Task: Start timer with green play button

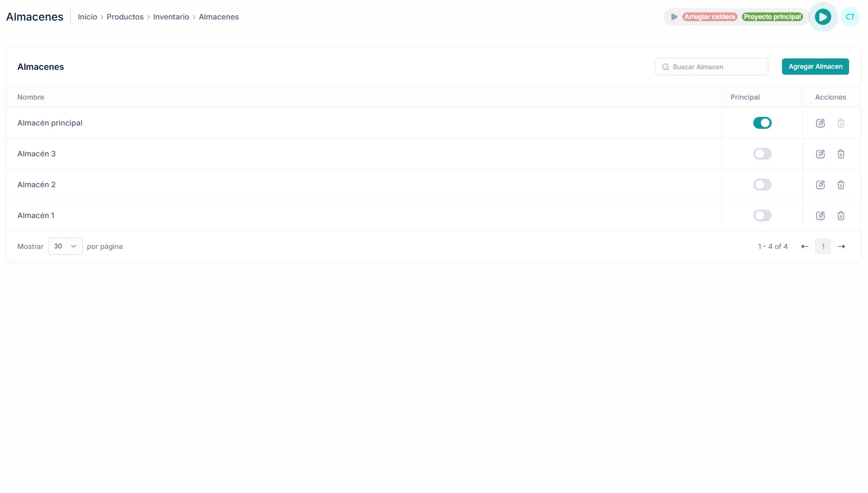Action: [823, 17]
